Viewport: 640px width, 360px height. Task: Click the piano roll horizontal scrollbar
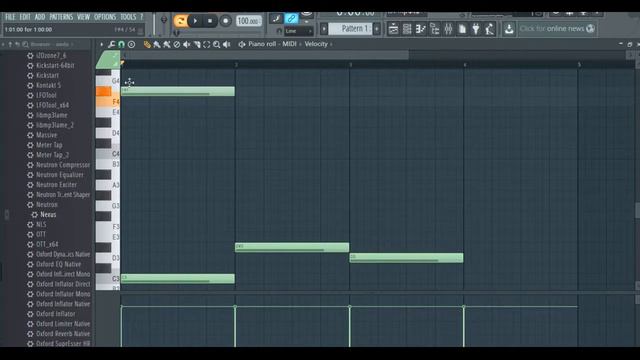(265, 55)
